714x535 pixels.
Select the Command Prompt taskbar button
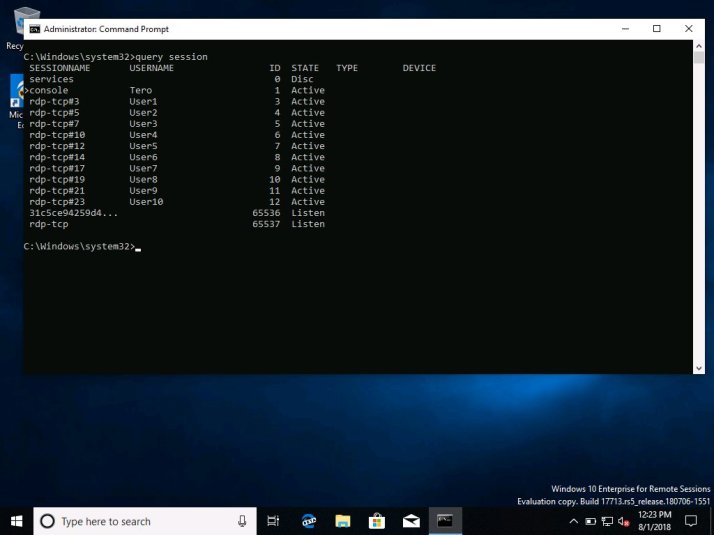[x=445, y=521]
